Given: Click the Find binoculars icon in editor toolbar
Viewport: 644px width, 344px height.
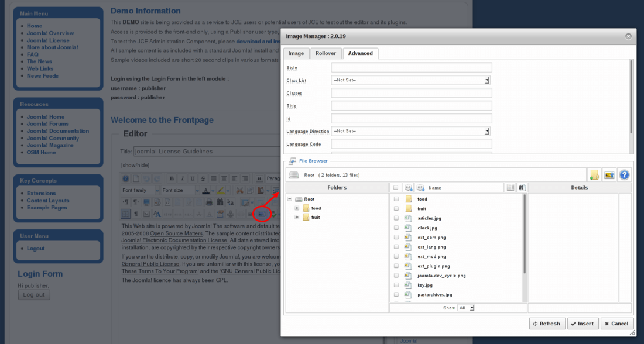Looking at the screenshot, I should coord(220,202).
